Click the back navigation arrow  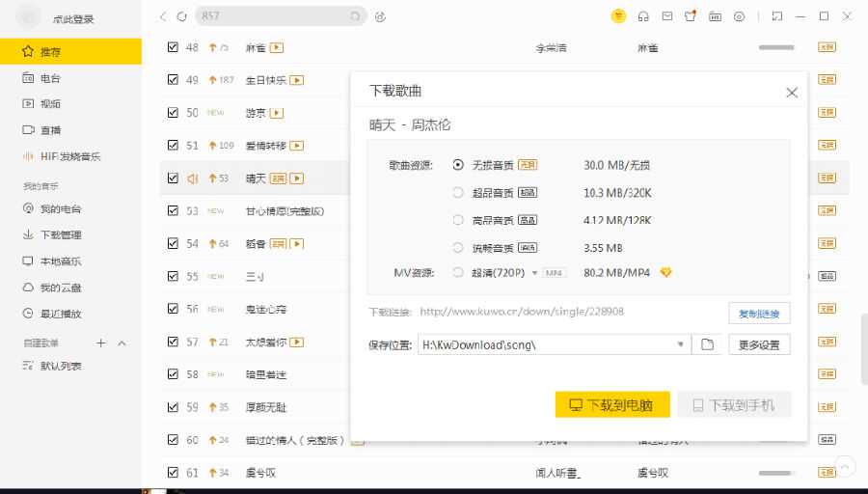[162, 16]
